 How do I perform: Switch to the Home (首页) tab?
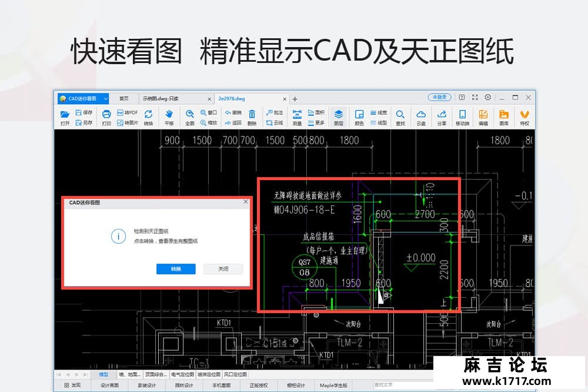click(123, 98)
